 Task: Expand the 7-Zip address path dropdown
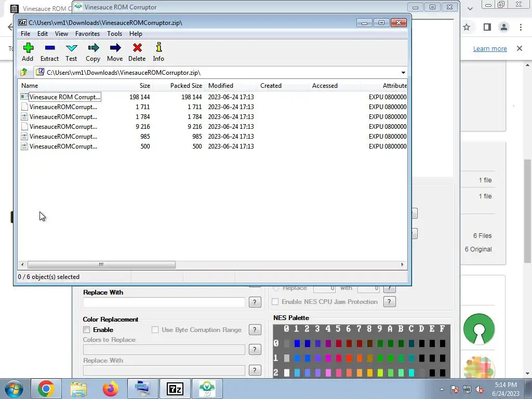tap(403, 73)
